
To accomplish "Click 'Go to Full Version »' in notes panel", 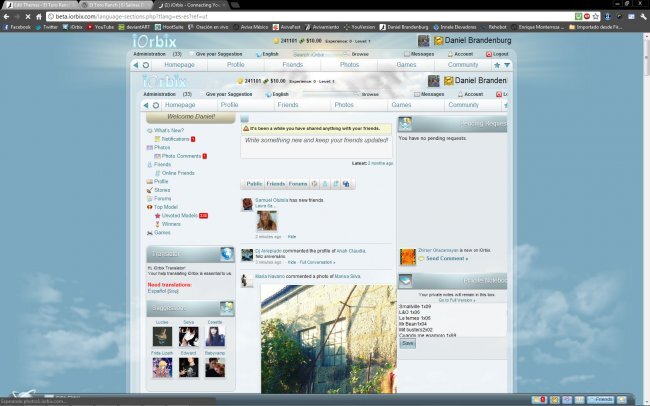I will [x=456, y=300].
